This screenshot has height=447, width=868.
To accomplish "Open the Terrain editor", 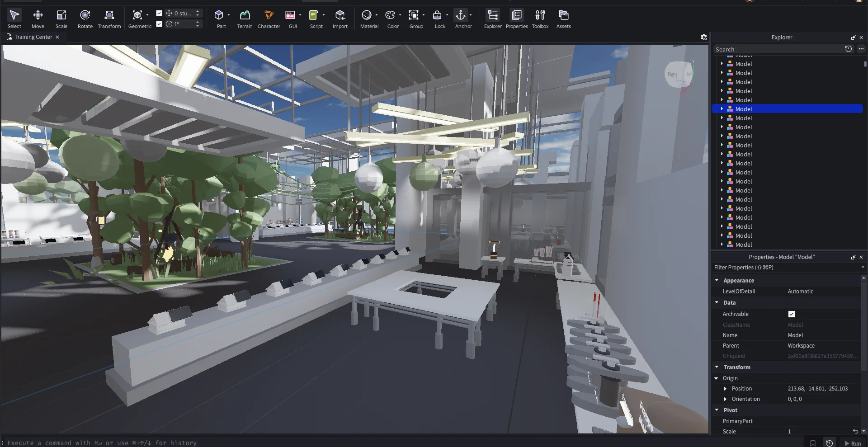I will (x=245, y=19).
